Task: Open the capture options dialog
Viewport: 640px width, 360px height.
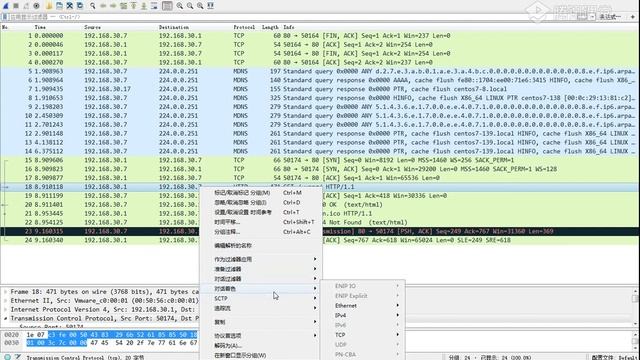Action: pos(36,6)
